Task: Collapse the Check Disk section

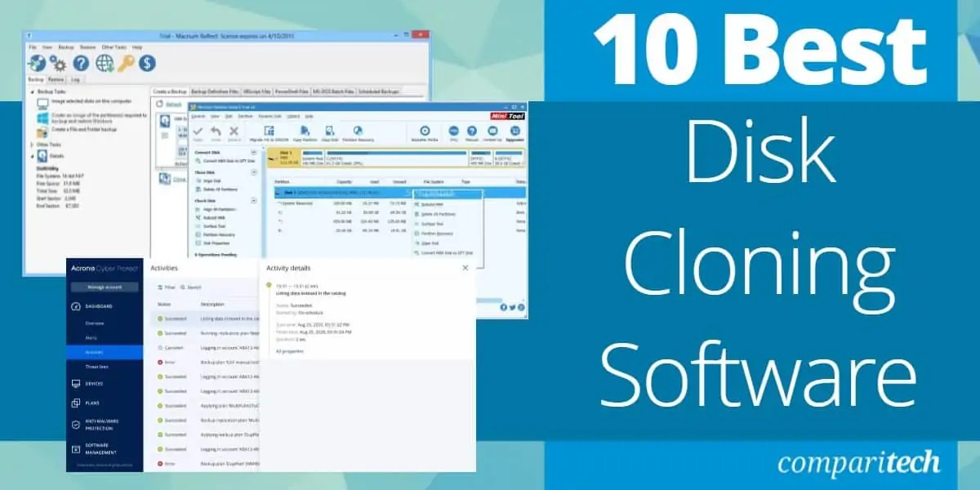Action: click(253, 200)
